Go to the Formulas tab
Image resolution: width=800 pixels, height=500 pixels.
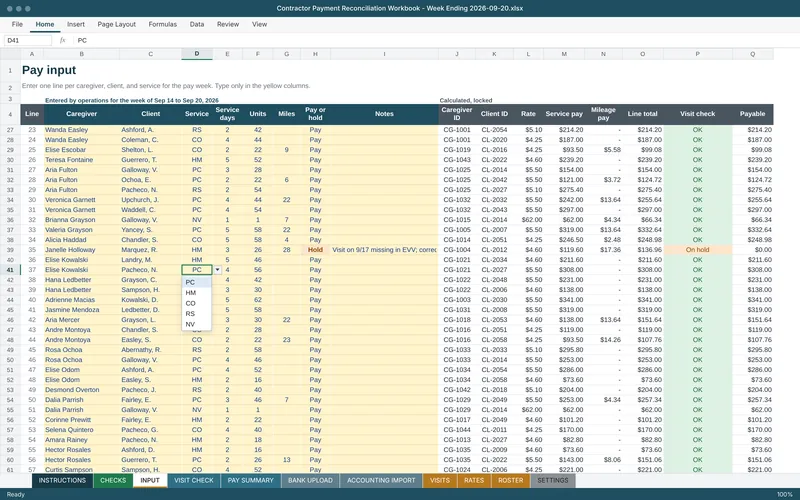(163, 24)
